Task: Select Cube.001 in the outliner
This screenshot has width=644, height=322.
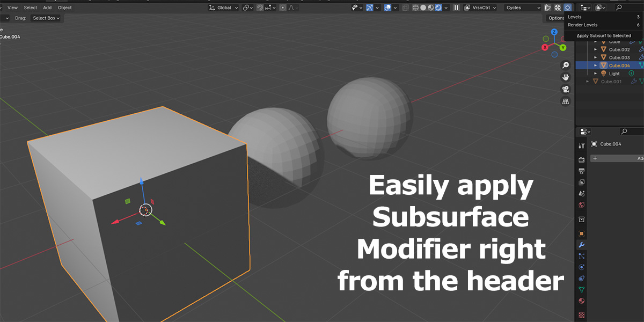Action: click(611, 82)
